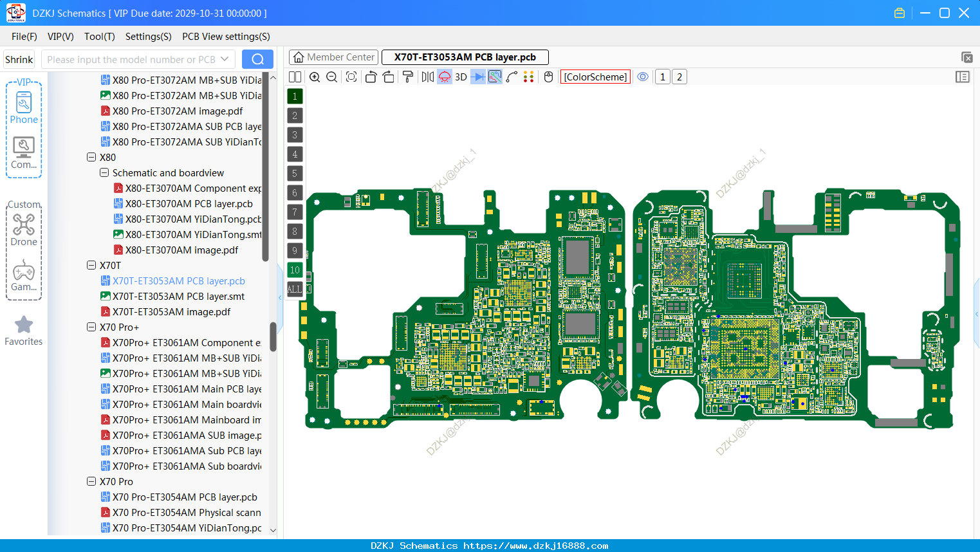Select PCB layer 1
This screenshot has height=552, width=980.
(295, 97)
